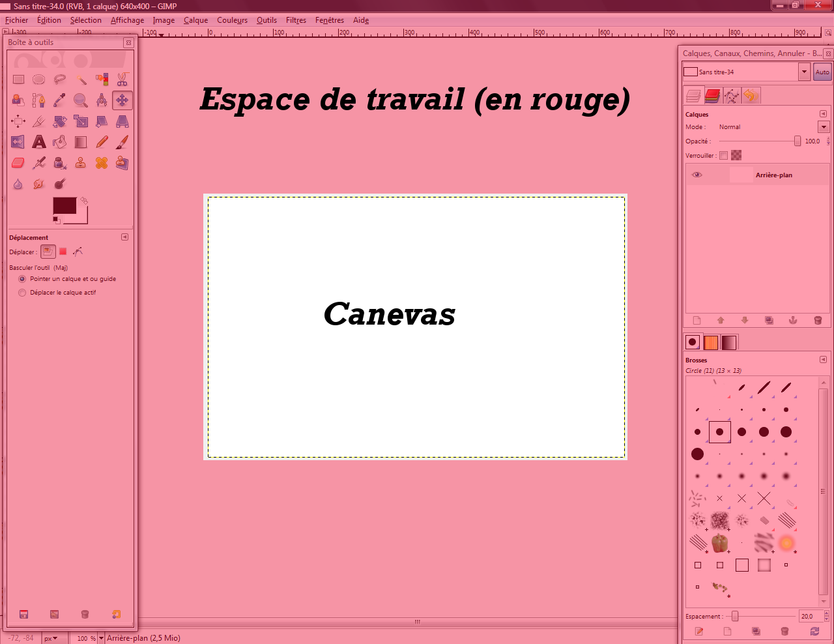
Task: Select the Color Picker eyedropper tool
Action: [60, 100]
